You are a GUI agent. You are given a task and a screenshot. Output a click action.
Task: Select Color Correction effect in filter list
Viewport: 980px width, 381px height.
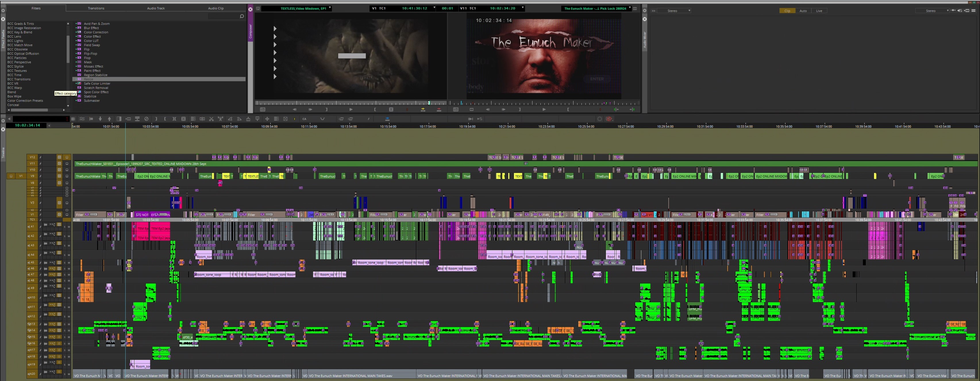96,32
